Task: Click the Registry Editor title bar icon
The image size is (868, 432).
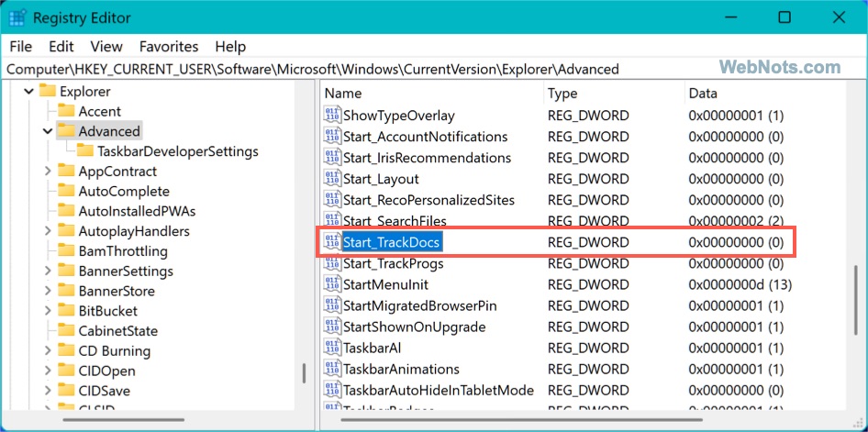Action: [17, 17]
